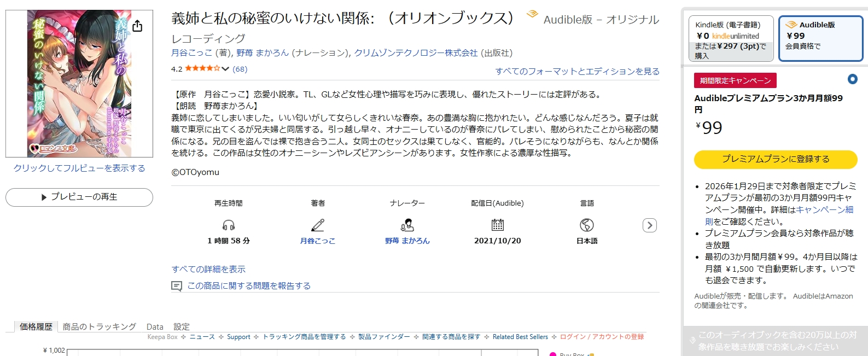Expand すべての詳細を表示

208,269
